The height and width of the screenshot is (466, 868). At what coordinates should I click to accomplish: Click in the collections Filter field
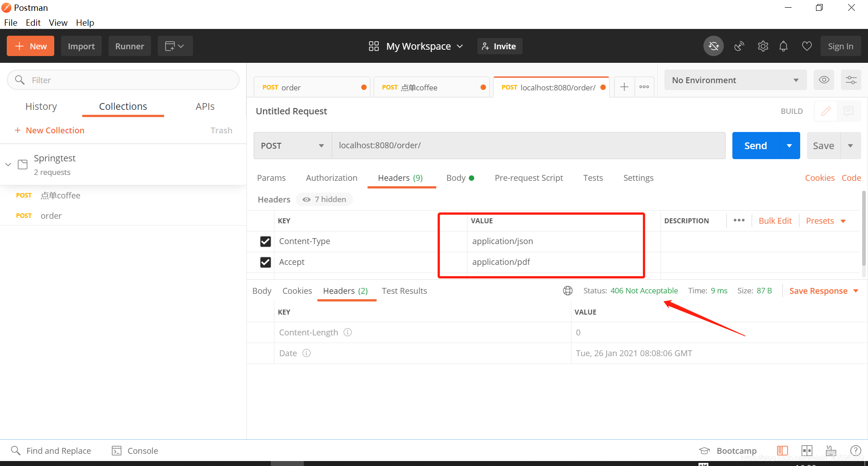[x=123, y=80]
